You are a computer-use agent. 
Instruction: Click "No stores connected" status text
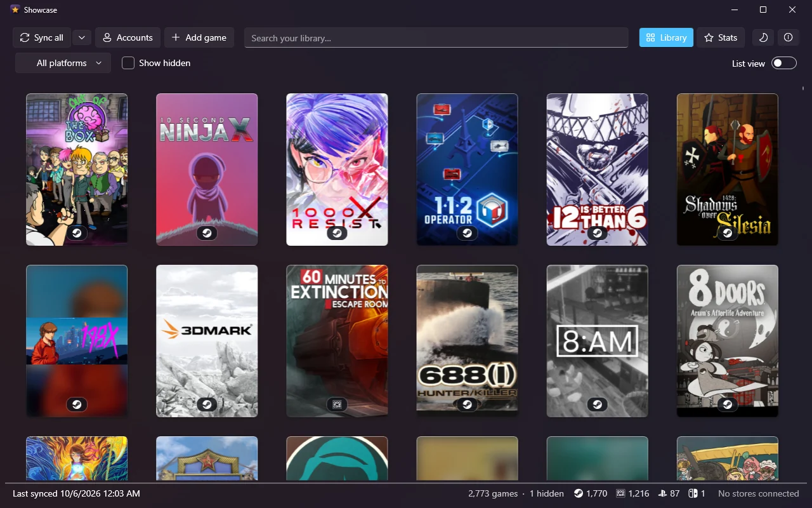point(758,493)
